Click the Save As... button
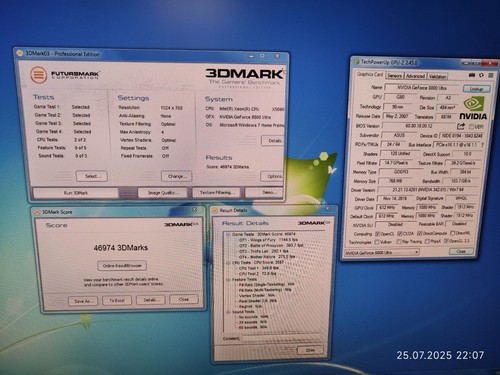The width and height of the screenshot is (500, 375). [x=83, y=301]
